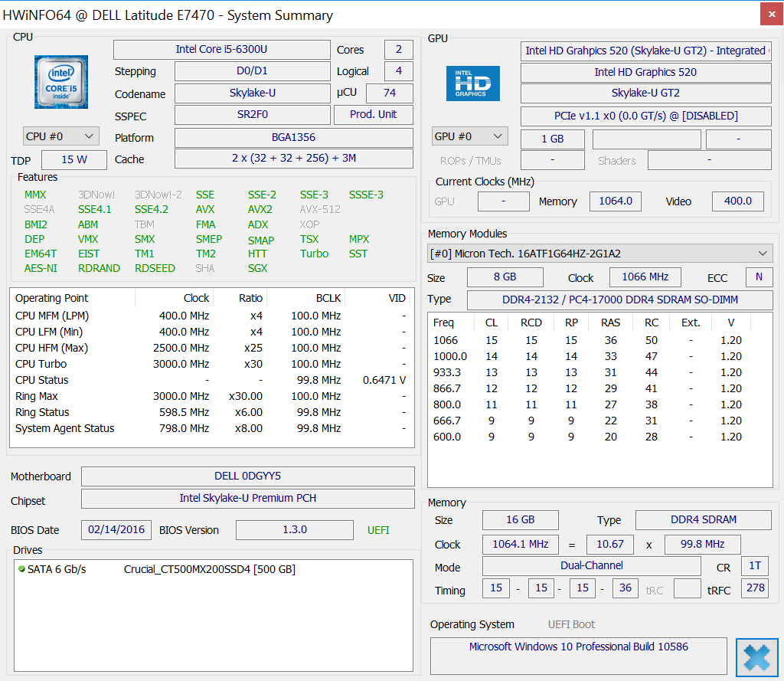Click the Skylake-U GT2 GPU codename field
The image size is (784, 681).
(x=645, y=93)
